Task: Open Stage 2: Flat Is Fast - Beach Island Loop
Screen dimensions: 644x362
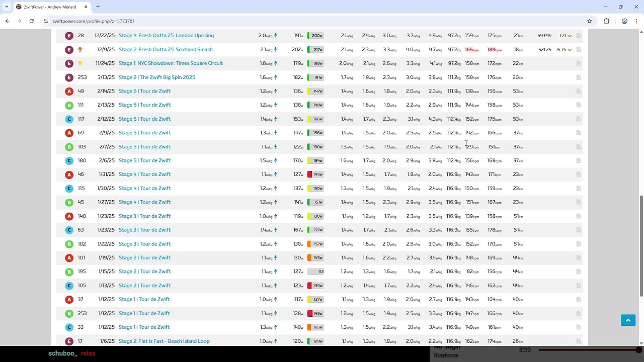Action: (x=164, y=341)
